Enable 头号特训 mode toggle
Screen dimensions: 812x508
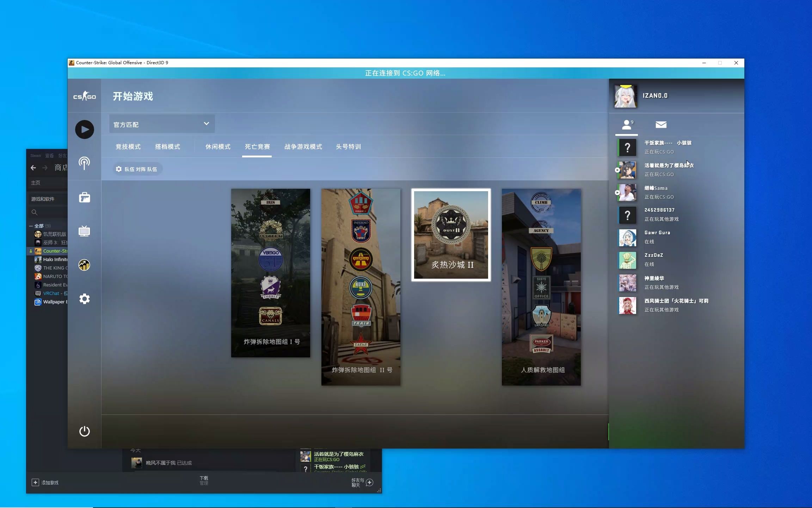point(349,146)
